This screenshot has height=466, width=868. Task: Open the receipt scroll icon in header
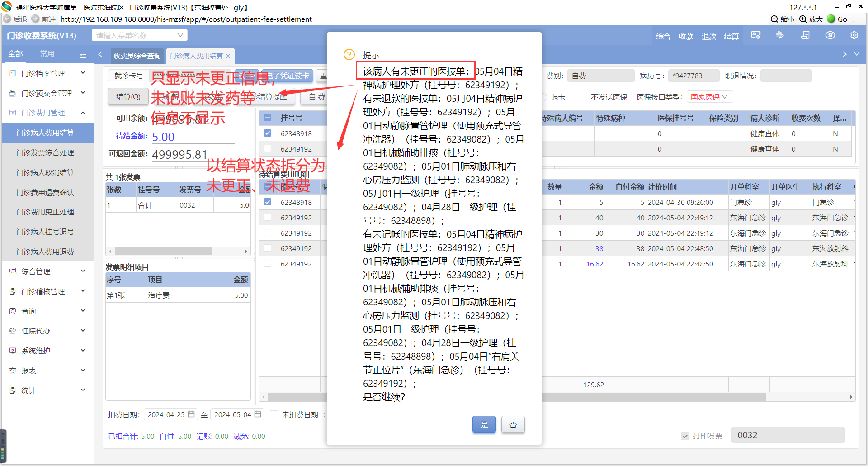[805, 35]
